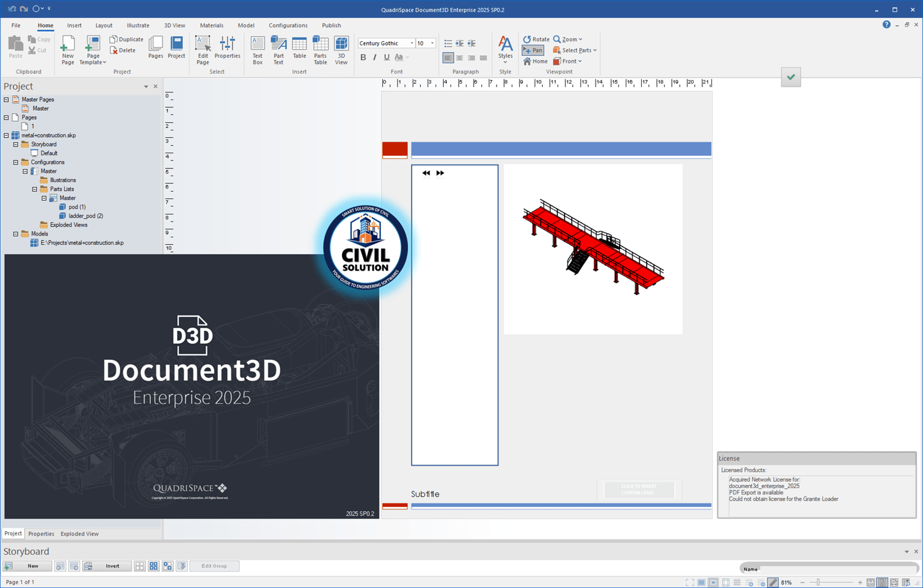
Task: Open the Pages ribbon icon
Action: coord(156,47)
